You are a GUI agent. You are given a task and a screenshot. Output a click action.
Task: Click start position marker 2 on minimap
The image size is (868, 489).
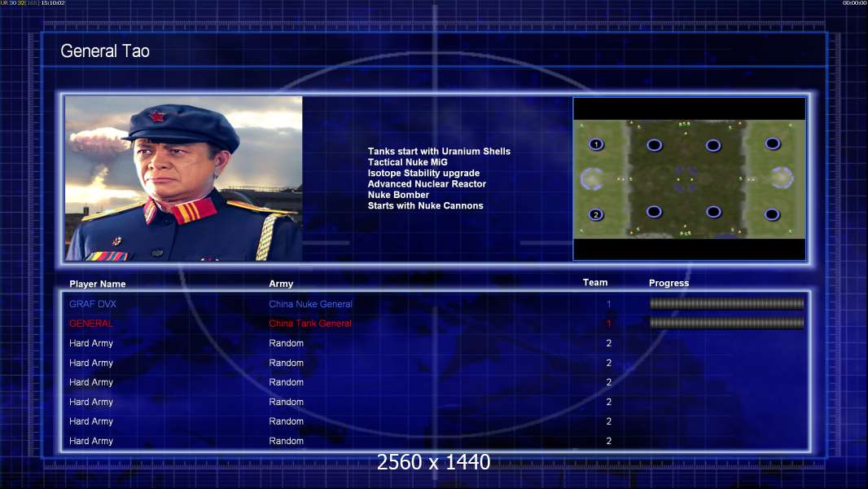click(x=596, y=214)
